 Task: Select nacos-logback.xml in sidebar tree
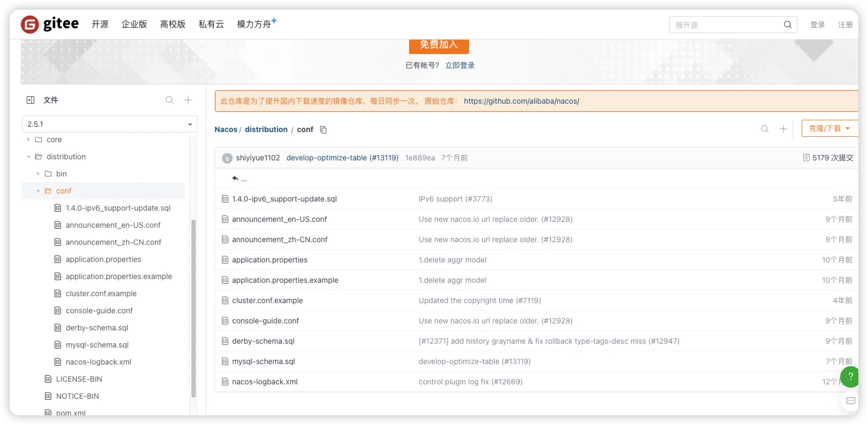98,362
